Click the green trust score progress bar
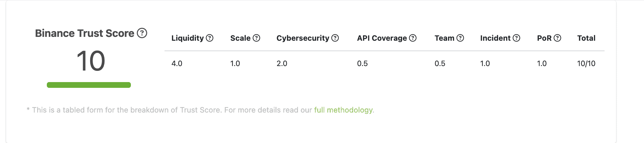Viewport: 644px width, 143px height. point(89,85)
